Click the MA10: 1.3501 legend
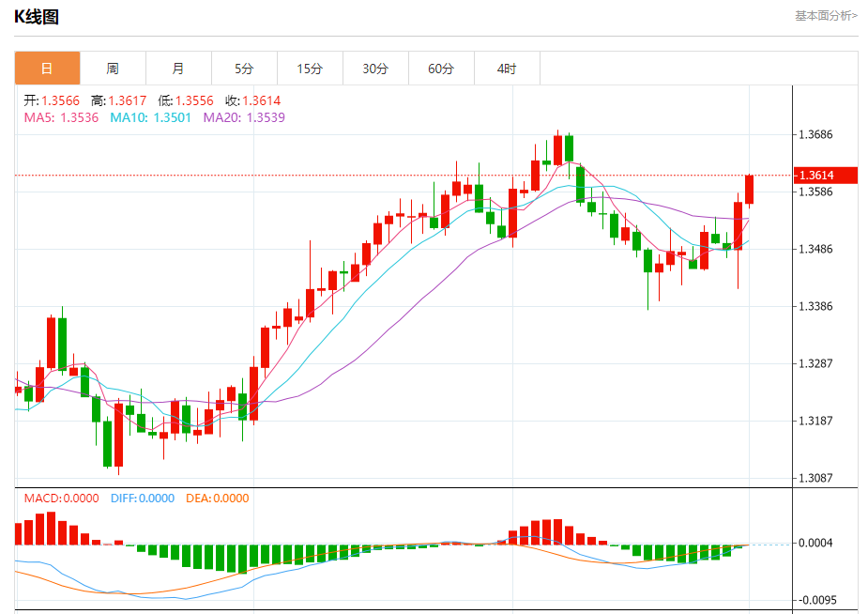The width and height of the screenshot is (868, 614). point(150,117)
